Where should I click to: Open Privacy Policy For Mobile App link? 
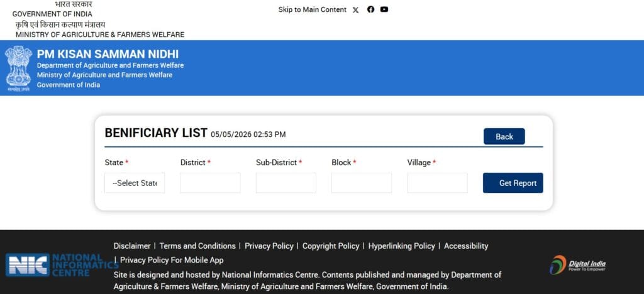172,260
